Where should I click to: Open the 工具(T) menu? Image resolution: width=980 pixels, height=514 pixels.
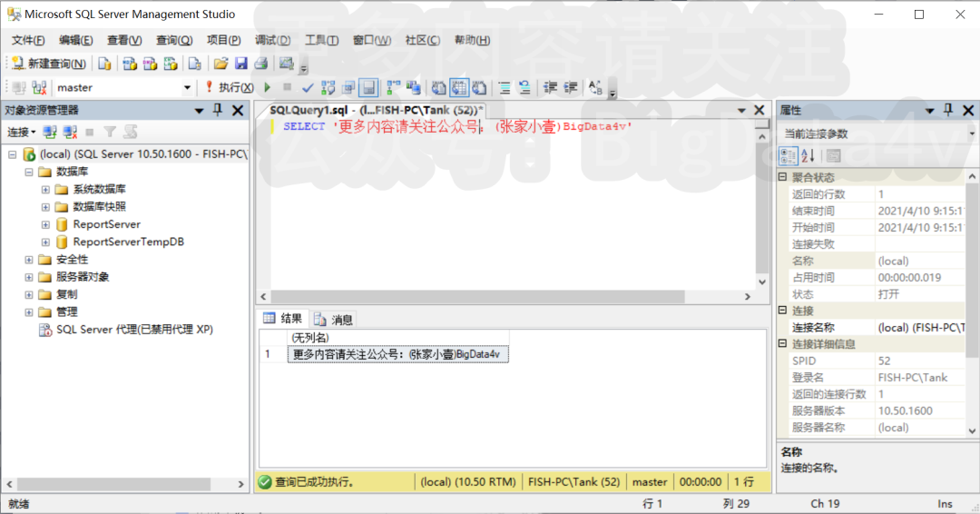click(x=321, y=40)
